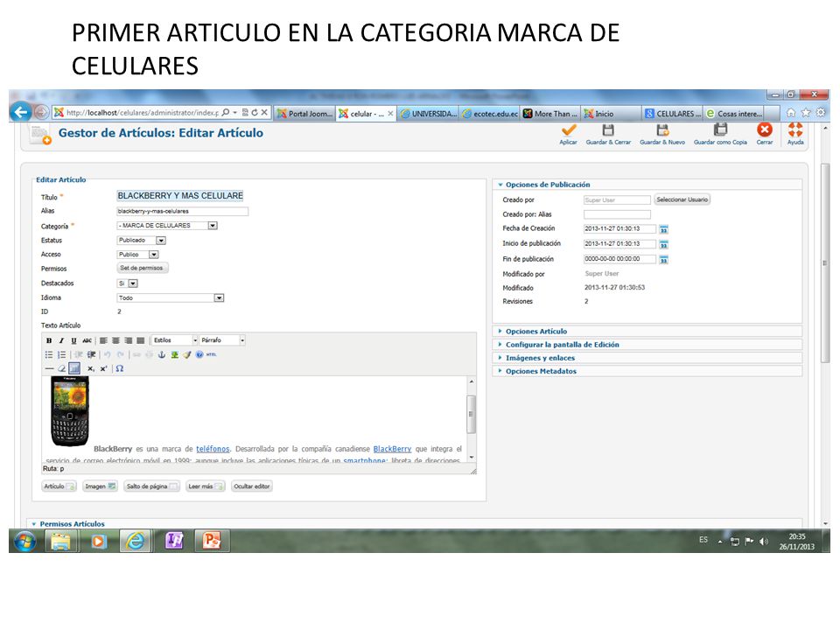Switch to the More Than ... browser tab
This screenshot has width=840, height=630.
point(550,114)
